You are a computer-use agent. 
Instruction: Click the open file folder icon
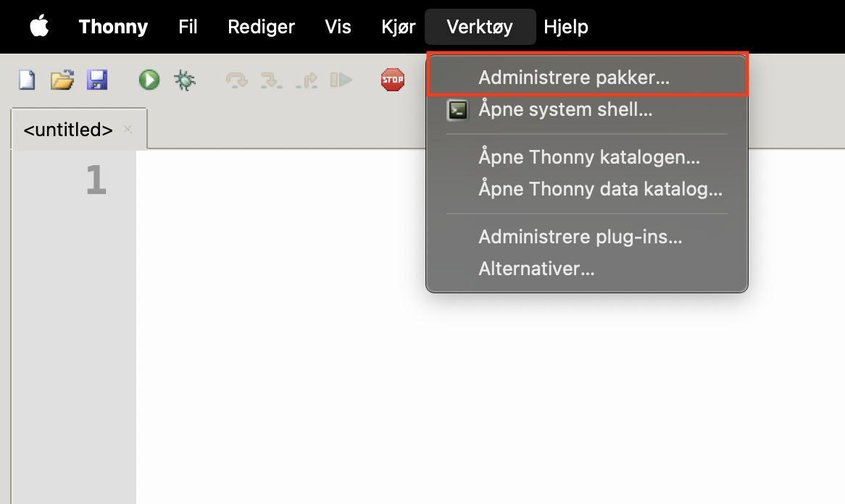[x=62, y=79]
